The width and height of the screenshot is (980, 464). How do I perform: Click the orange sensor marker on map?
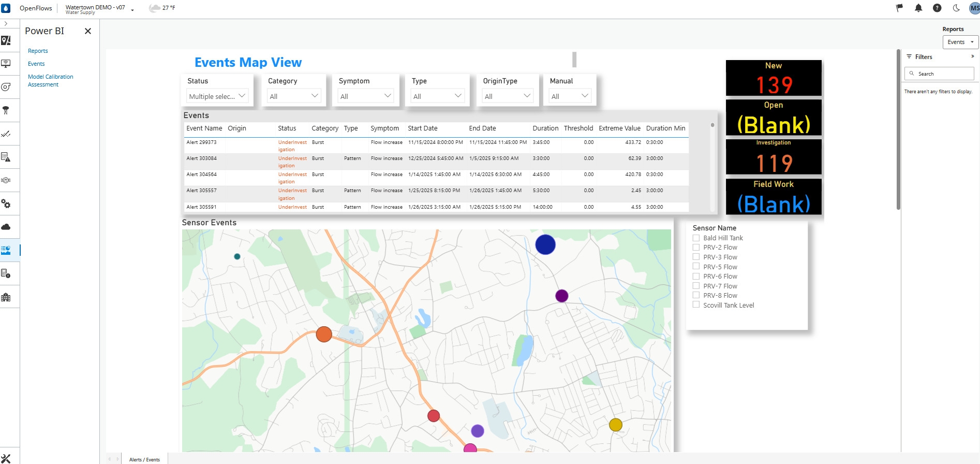point(324,334)
